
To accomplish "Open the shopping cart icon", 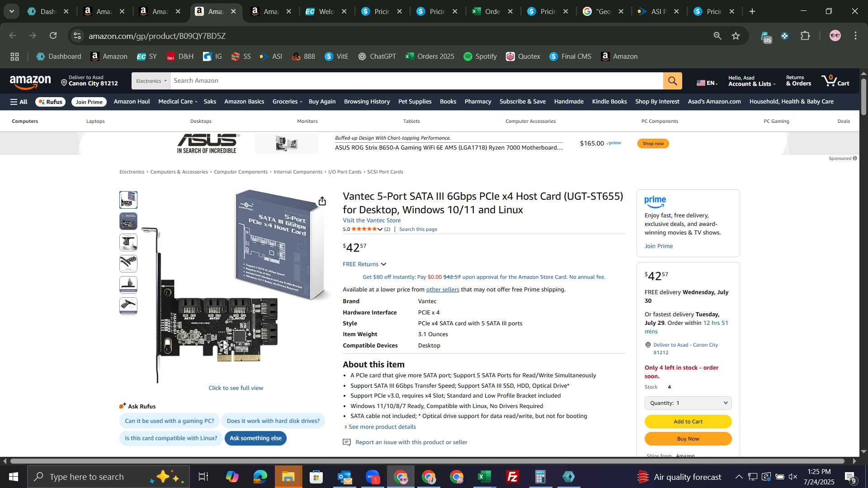I will [835, 81].
